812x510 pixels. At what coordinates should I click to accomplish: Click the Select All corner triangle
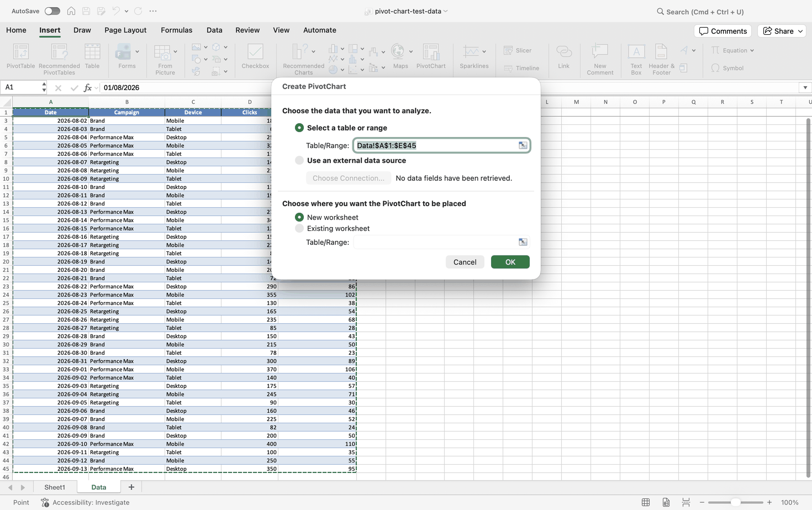click(x=7, y=102)
